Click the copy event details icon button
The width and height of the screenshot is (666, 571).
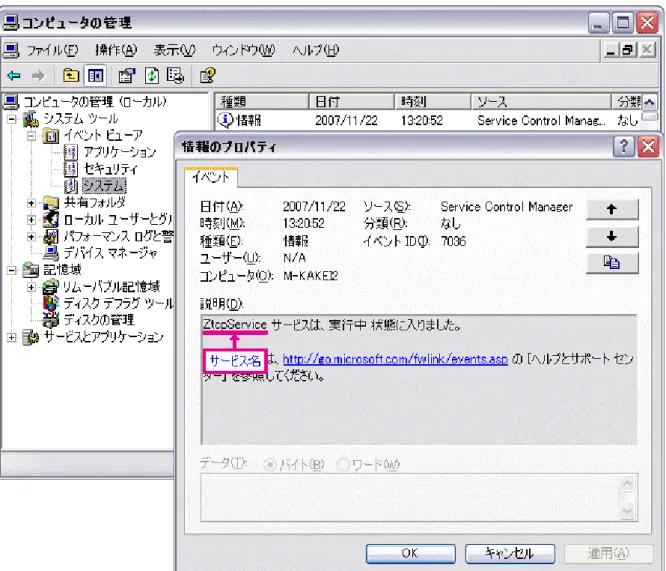(612, 263)
